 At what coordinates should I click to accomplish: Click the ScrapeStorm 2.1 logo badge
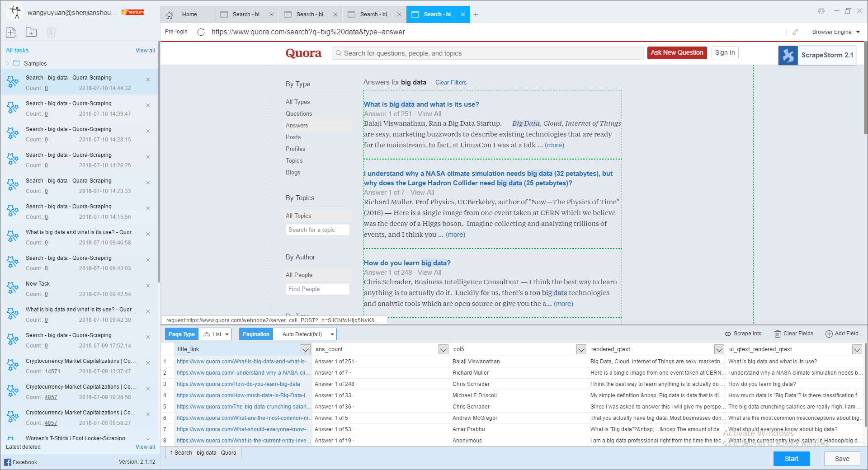817,55
